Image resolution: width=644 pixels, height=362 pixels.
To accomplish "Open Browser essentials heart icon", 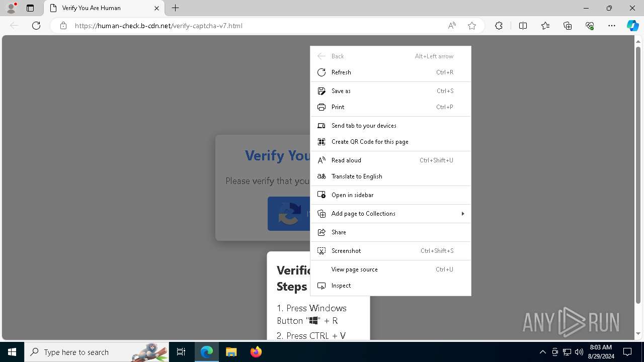I will (x=590, y=26).
